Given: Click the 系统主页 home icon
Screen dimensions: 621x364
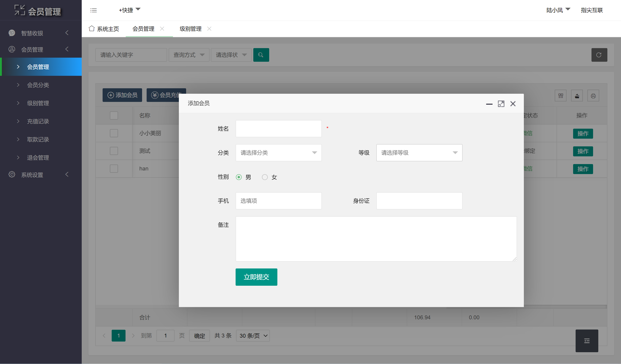Looking at the screenshot, I should click(x=92, y=28).
